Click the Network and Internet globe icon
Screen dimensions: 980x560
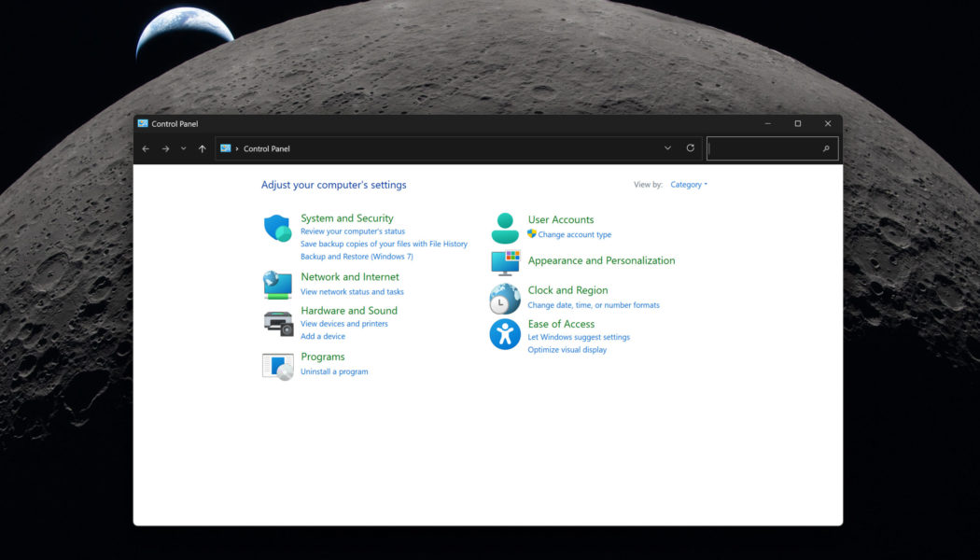coord(277,285)
